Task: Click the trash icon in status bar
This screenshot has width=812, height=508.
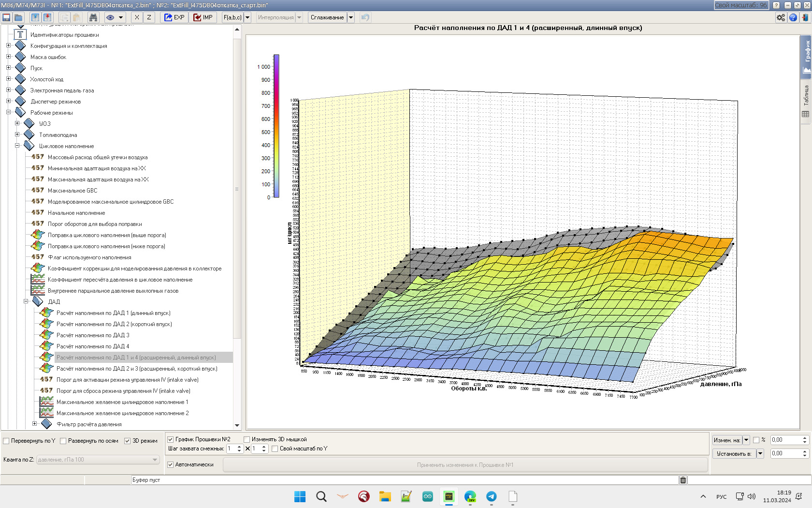Action: tap(683, 480)
